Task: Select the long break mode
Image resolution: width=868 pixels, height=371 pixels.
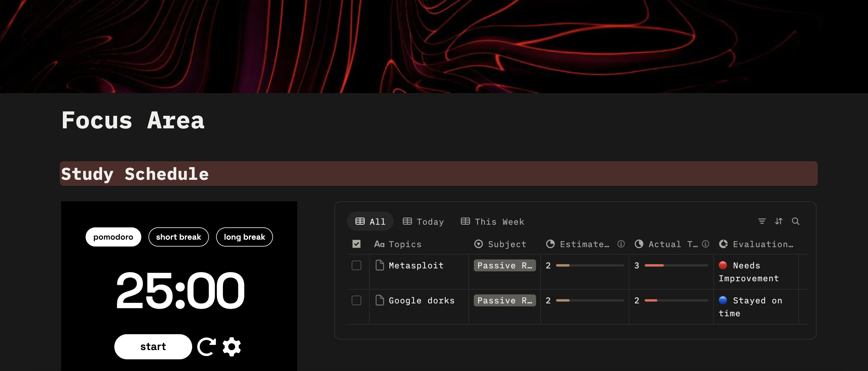Action: (244, 237)
